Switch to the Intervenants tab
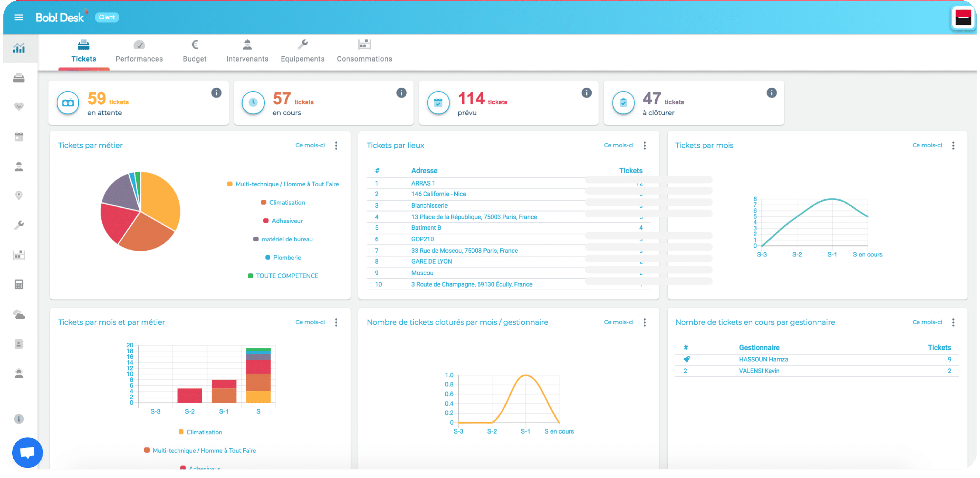The width and height of the screenshot is (980, 478). pos(247,51)
